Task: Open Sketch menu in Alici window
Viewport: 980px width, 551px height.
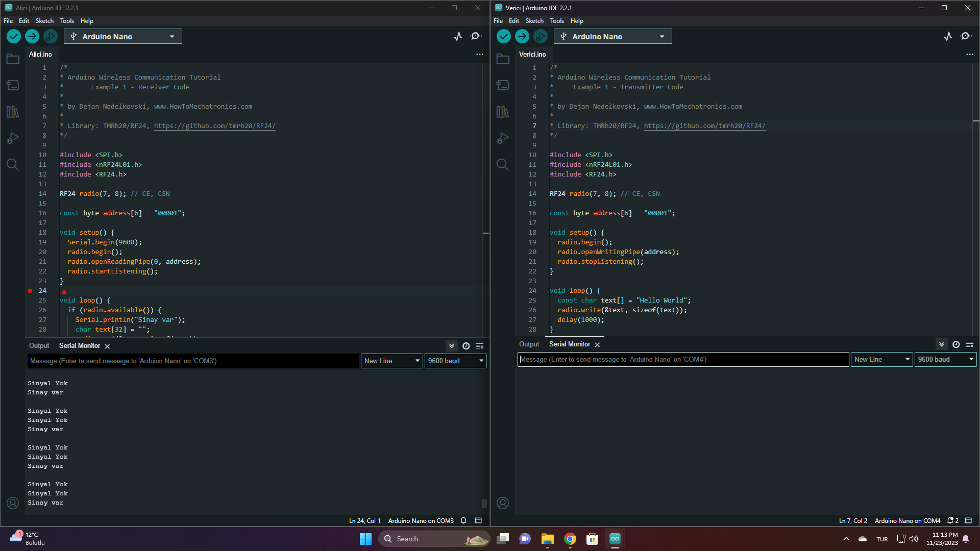Action: (x=44, y=21)
